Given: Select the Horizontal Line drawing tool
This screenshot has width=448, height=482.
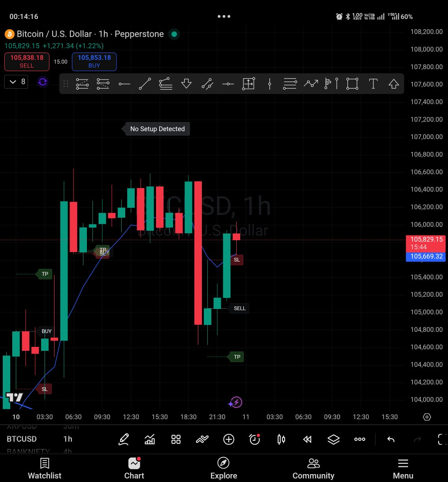Looking at the screenshot, I should pos(124,84).
